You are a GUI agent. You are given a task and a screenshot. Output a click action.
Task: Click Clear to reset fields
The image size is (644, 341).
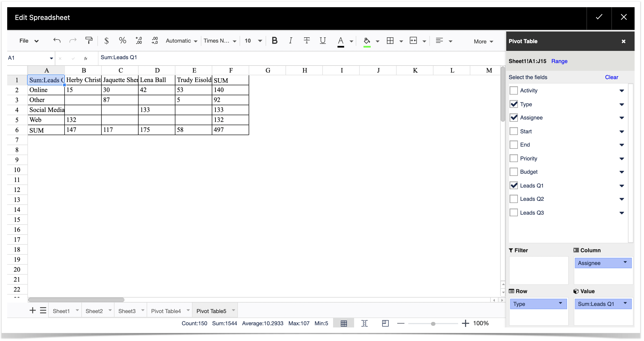611,77
